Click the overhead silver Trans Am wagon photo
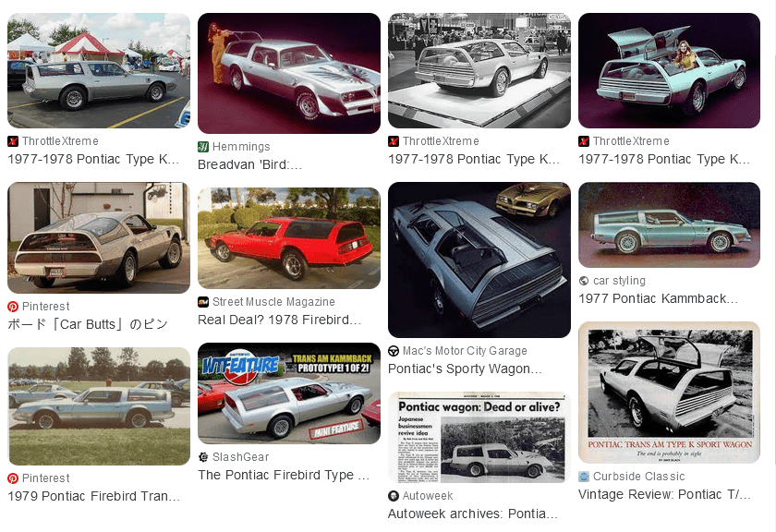776x532 pixels. [x=479, y=259]
